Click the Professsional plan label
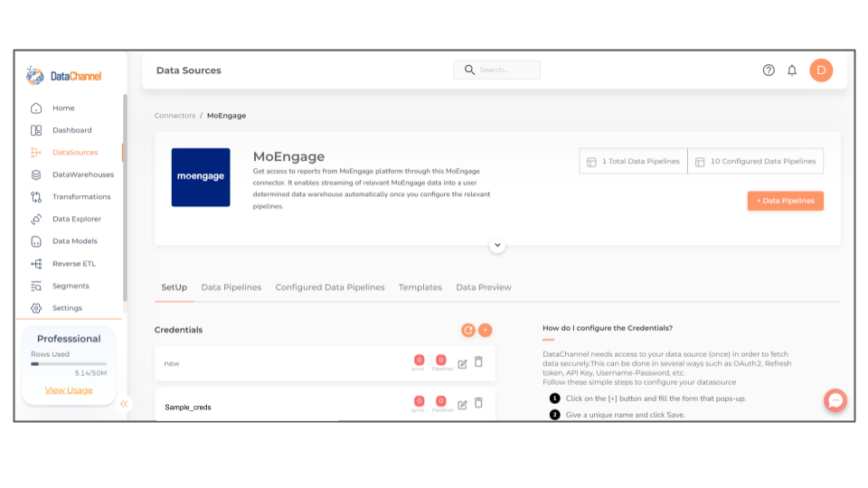Viewport: 868px width, 488px height. pyautogui.click(x=69, y=339)
